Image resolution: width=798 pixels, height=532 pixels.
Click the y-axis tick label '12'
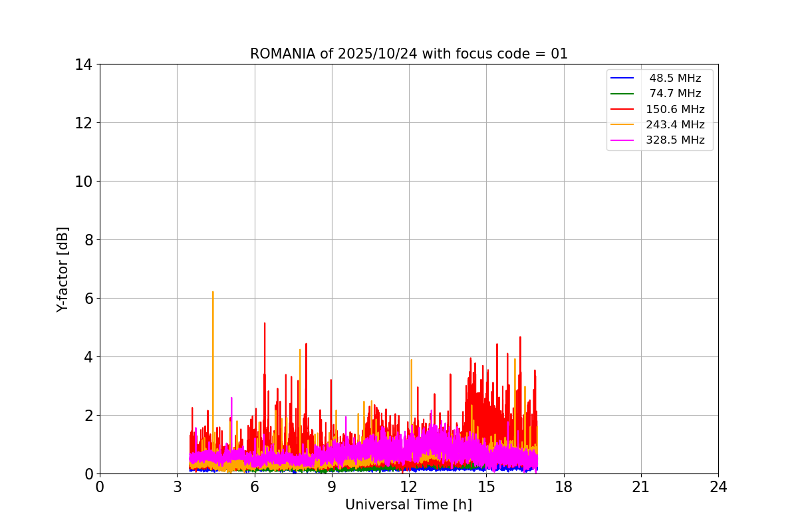(x=83, y=123)
